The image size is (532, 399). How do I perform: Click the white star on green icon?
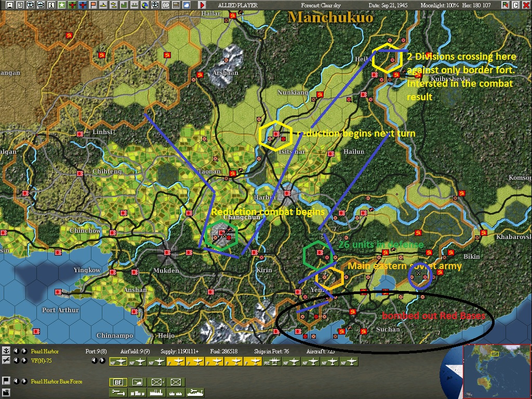(62, 5)
